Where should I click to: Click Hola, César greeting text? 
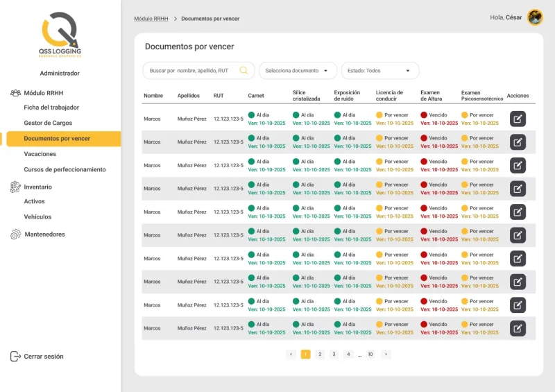(506, 17)
